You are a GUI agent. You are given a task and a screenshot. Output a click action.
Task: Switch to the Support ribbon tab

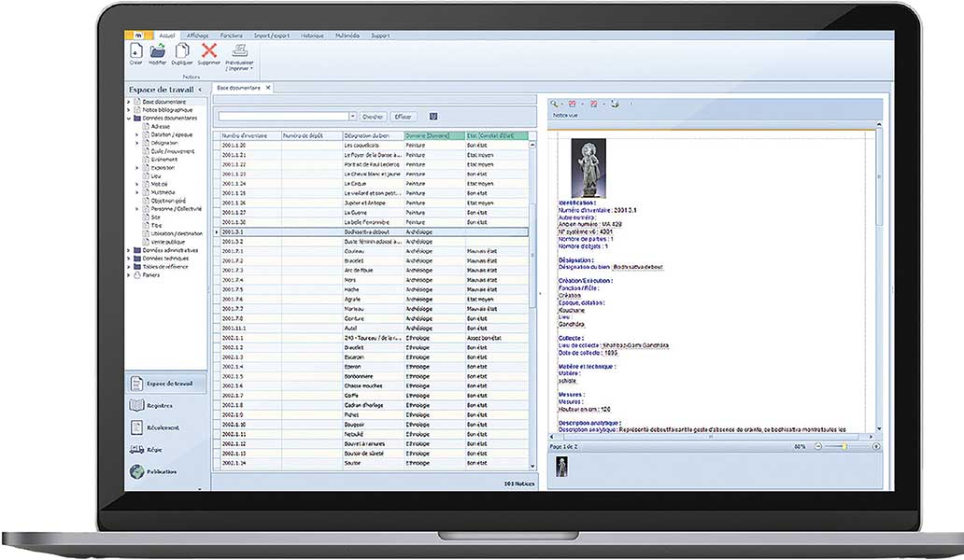(380, 35)
